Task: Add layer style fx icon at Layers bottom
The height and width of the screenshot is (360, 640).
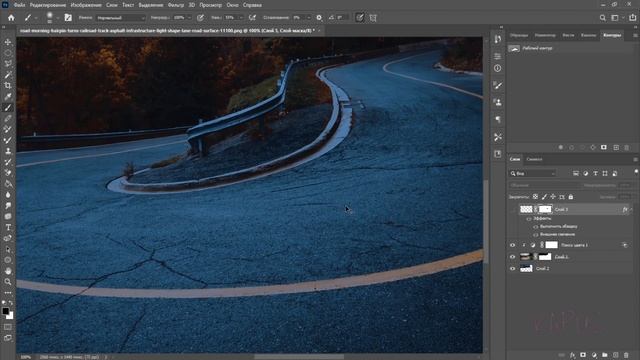Action: coord(572,355)
